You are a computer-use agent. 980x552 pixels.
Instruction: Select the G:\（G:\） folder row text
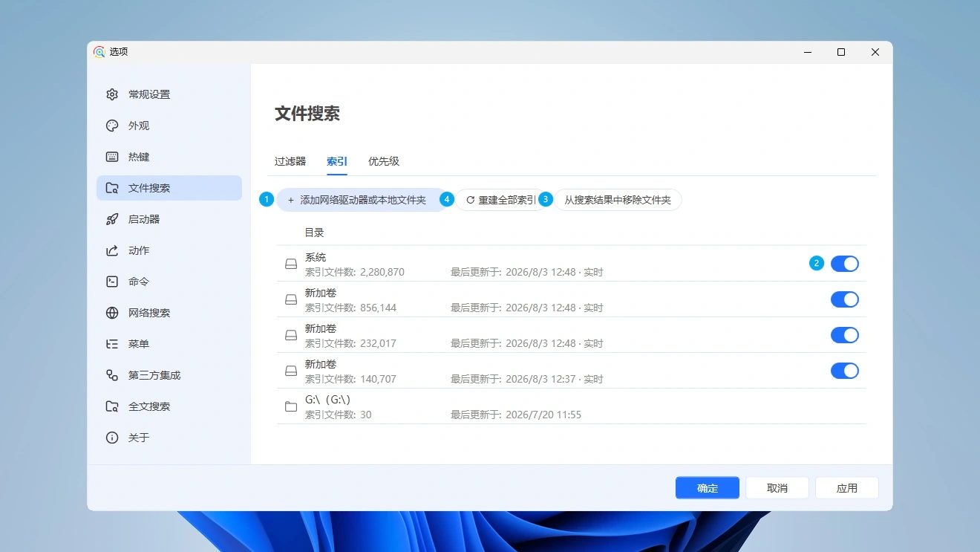pyautogui.click(x=328, y=400)
